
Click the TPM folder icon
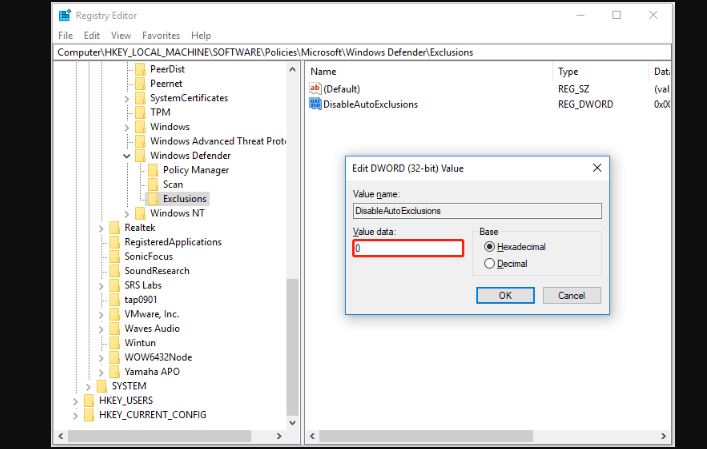click(141, 112)
